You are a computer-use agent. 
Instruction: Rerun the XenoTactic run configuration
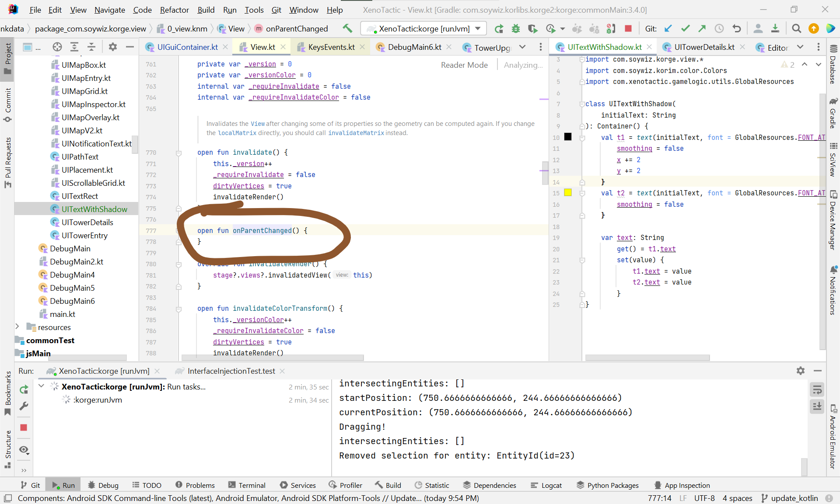[499, 29]
